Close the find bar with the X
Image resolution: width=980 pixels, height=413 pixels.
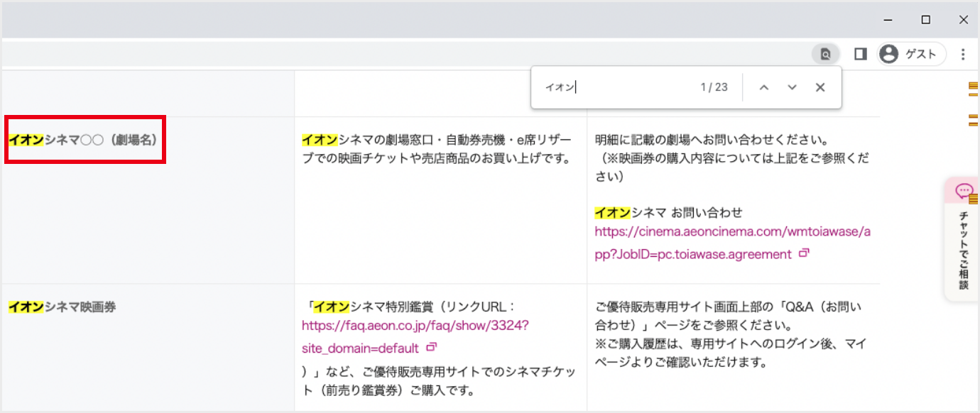point(820,87)
